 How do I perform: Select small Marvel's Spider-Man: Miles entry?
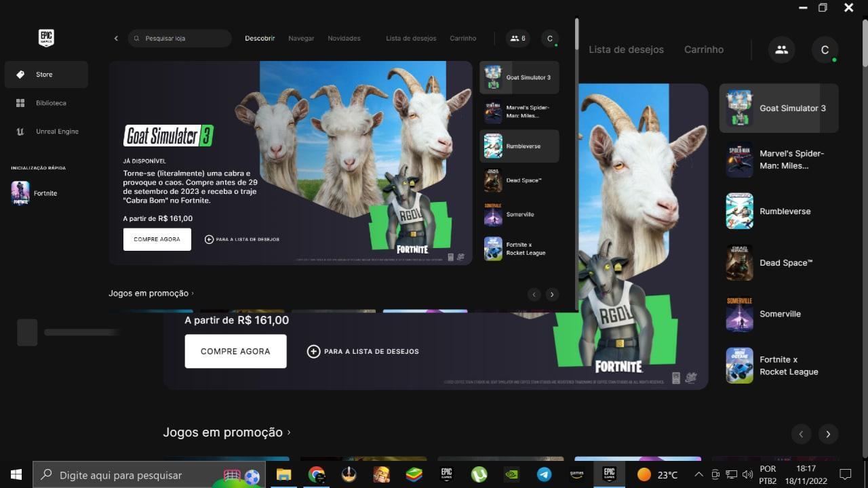pos(519,111)
